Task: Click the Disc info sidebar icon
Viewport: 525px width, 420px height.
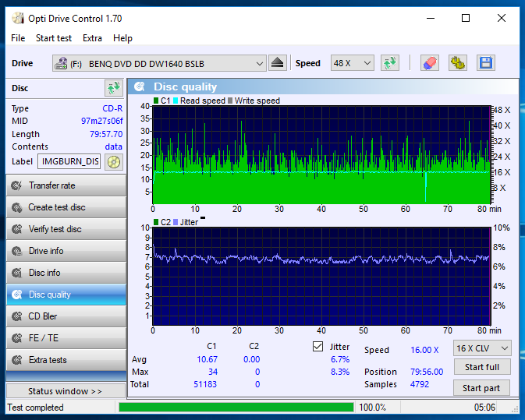Action: (16, 273)
